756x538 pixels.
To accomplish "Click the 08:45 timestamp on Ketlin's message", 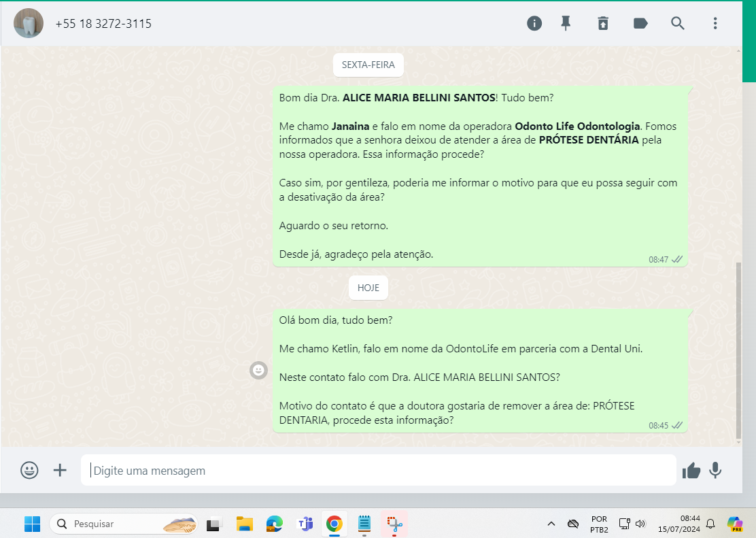I will [658, 426].
